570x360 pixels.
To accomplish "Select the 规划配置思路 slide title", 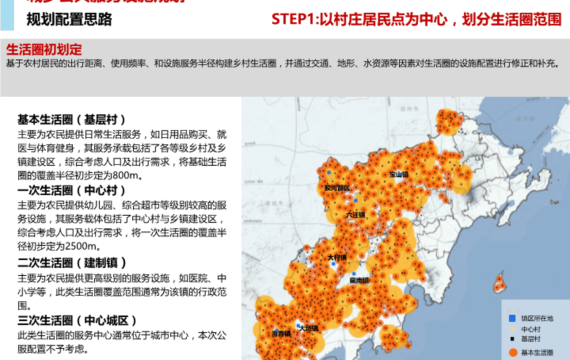I will point(69,19).
